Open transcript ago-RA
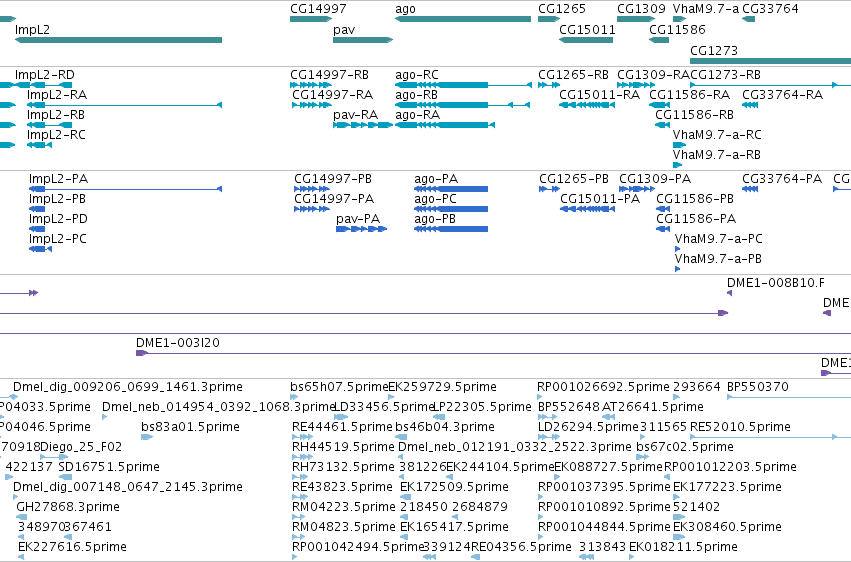This screenshot has height=562, width=851. coord(417,115)
